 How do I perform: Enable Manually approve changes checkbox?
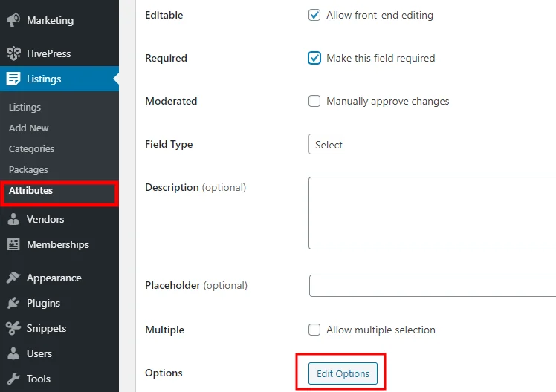coord(314,101)
